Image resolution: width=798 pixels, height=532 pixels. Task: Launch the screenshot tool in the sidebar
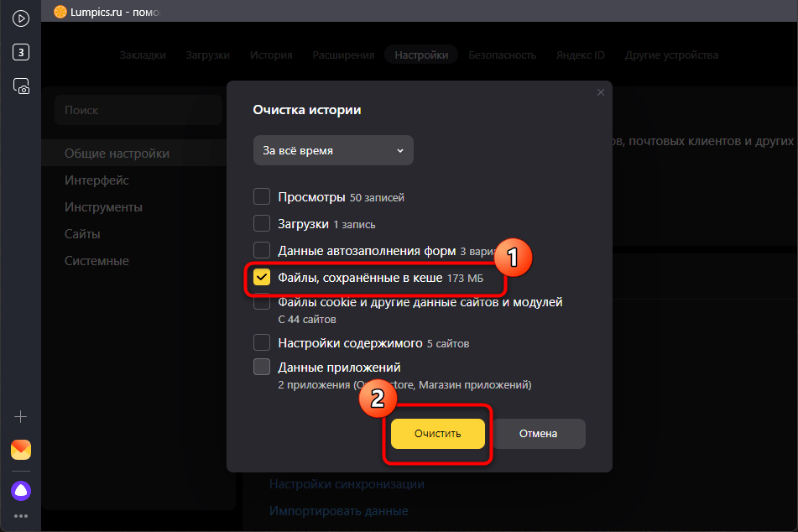(x=21, y=86)
